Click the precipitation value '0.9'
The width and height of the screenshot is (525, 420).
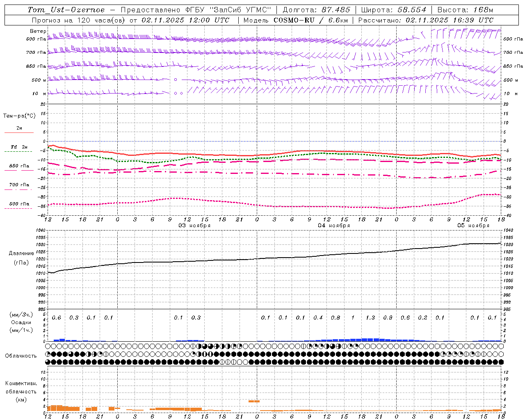[388, 317]
